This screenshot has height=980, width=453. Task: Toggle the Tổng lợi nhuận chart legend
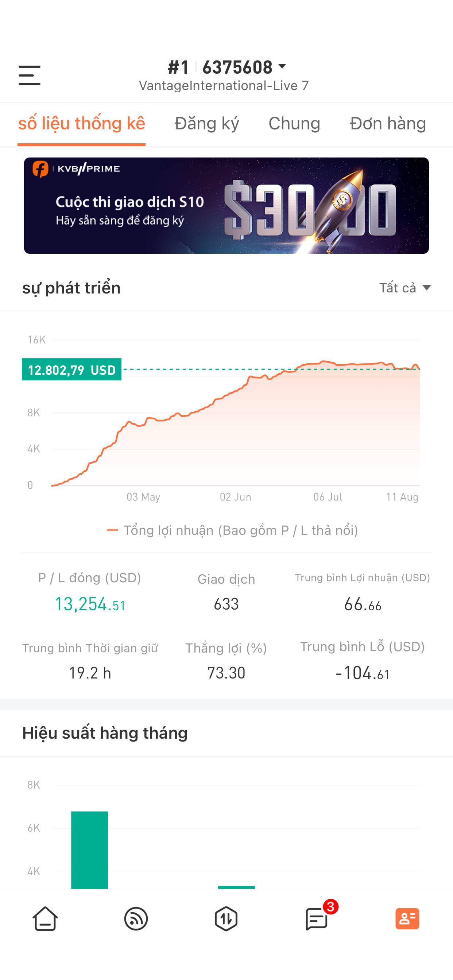(x=233, y=530)
